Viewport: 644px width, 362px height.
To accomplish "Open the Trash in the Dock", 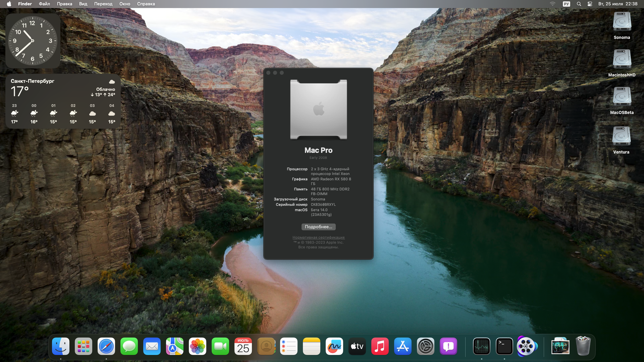I will [583, 346].
